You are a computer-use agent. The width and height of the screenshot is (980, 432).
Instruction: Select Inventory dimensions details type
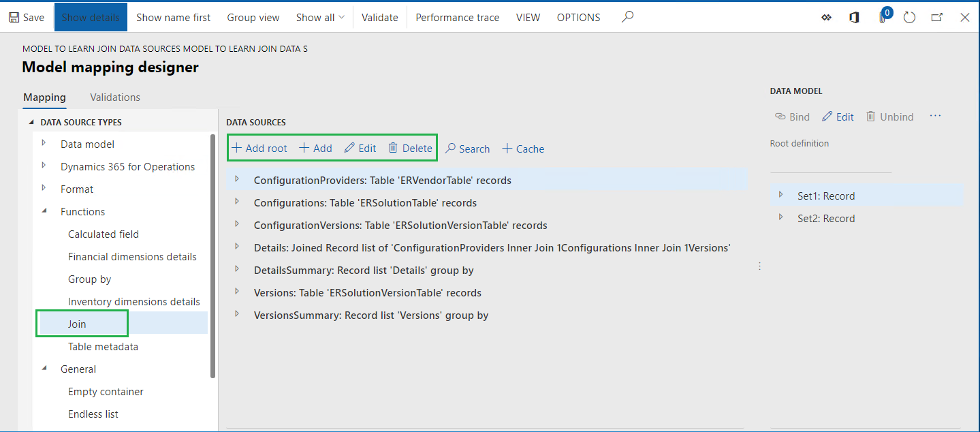click(134, 302)
